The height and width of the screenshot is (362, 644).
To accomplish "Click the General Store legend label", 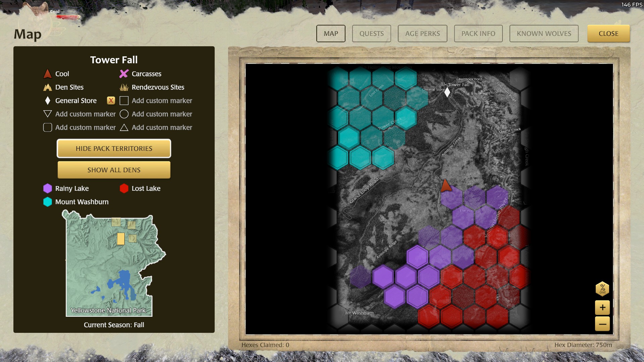I will pyautogui.click(x=76, y=101).
